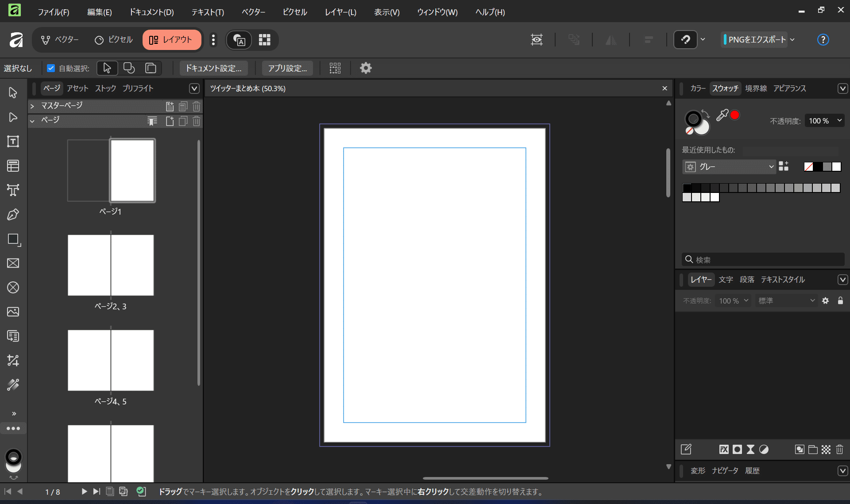Image resolution: width=850 pixels, height=504 pixels.
Task: Pick color with the eyedropper icon
Action: click(722, 115)
